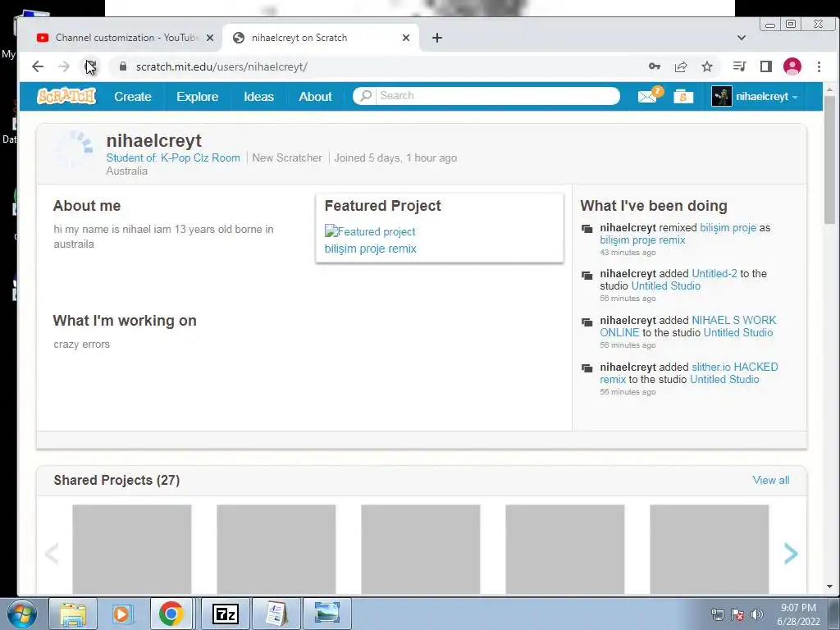840x630 pixels.
Task: Open Windows Media Player taskbar icon
Action: 121,614
